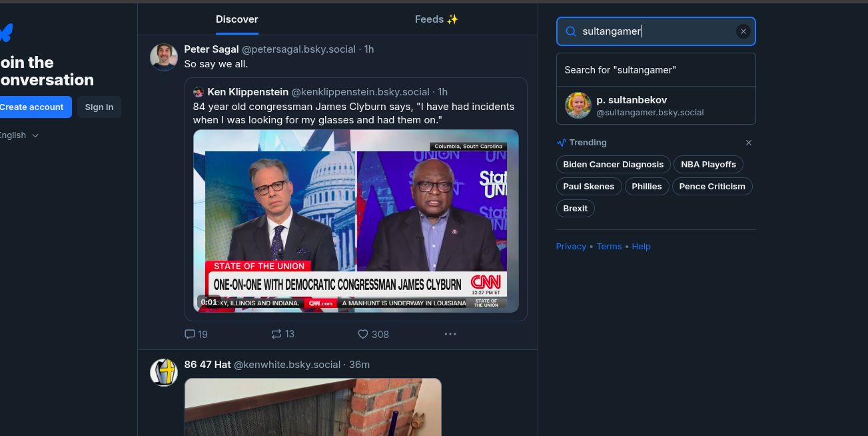This screenshot has width=868, height=436.
Task: Clear the search field with the X icon
Action: tap(743, 31)
